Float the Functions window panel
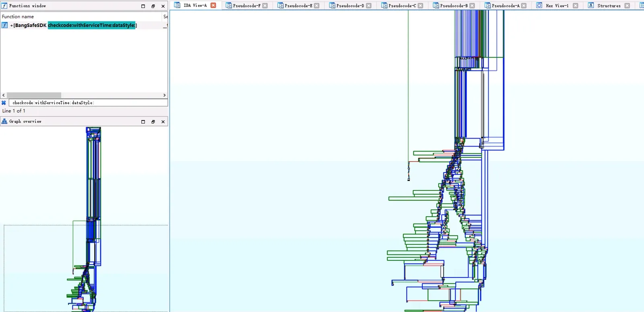The height and width of the screenshot is (312, 644). pyautogui.click(x=153, y=6)
